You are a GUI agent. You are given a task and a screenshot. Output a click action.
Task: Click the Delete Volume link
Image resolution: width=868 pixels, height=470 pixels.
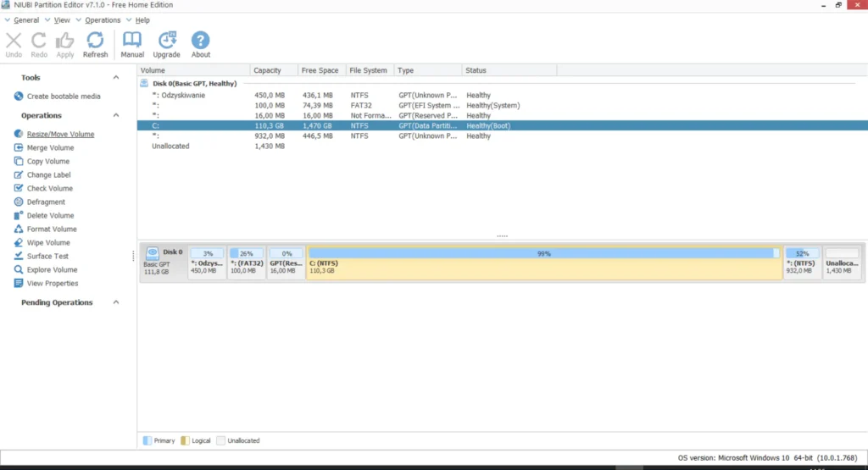tap(50, 215)
